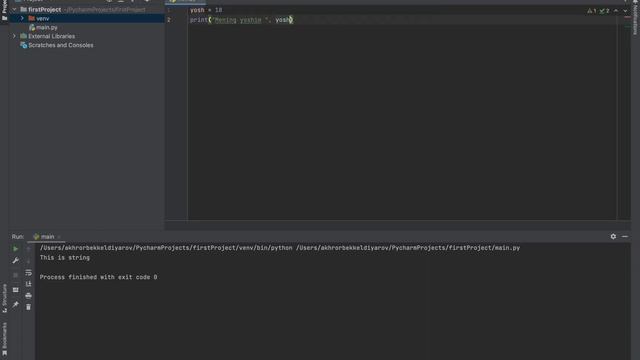This screenshot has width=640, height=360.
Task: Click the red error stripe mark
Action: coord(627,18)
